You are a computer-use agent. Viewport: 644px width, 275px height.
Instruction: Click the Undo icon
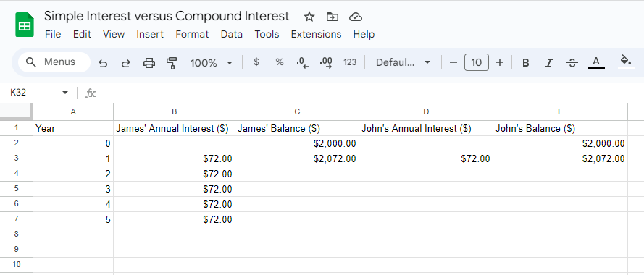click(103, 63)
